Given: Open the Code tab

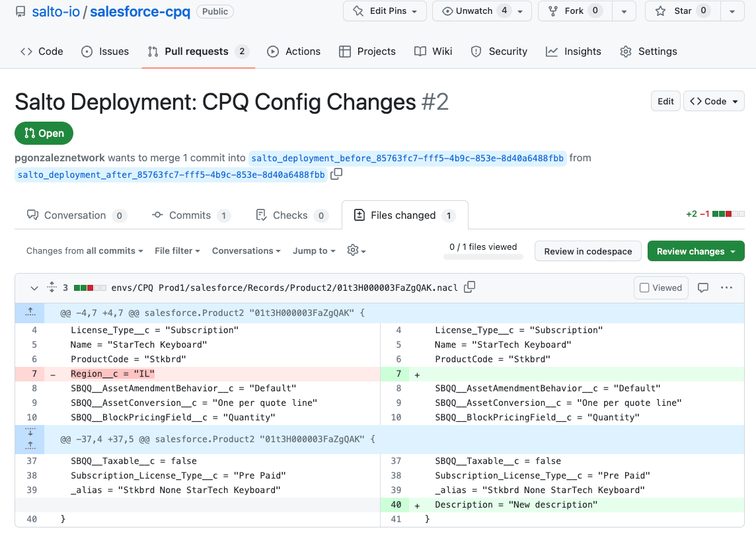Looking at the screenshot, I should [x=42, y=52].
